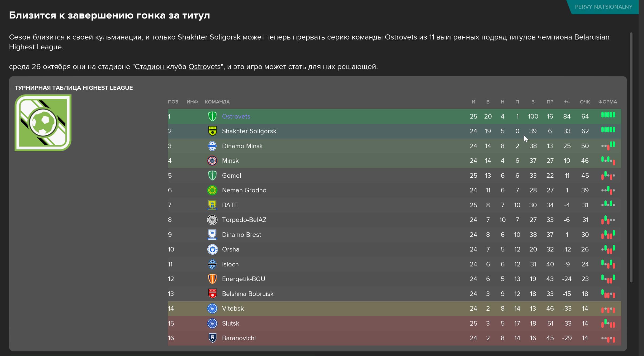Open the Ostrovets link in the article text
Image resolution: width=644 pixels, height=356 pixels.
[x=401, y=37]
